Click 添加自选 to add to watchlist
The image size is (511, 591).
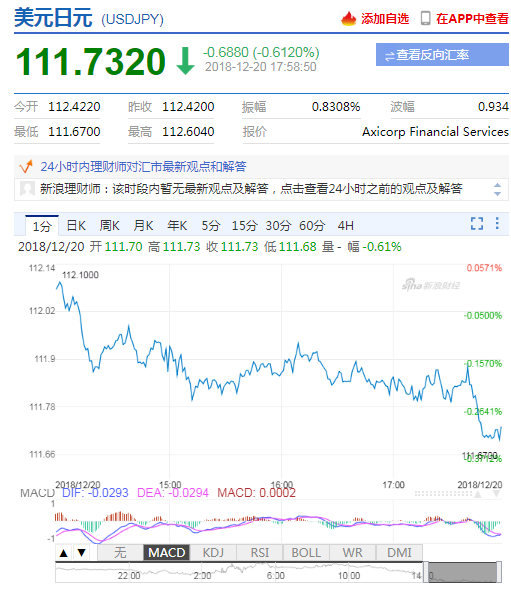point(385,18)
